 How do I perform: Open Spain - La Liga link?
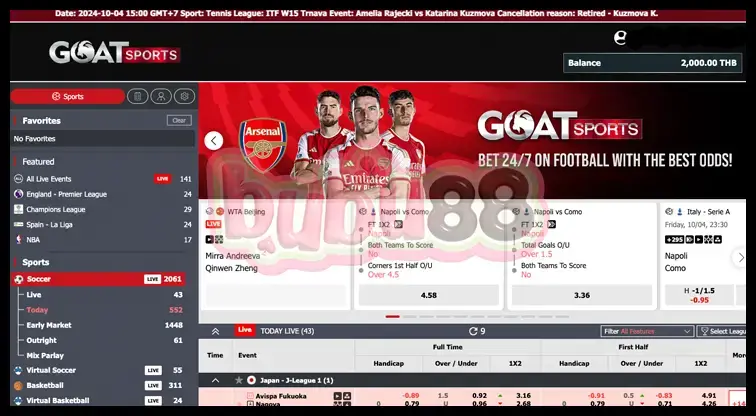[x=49, y=225]
